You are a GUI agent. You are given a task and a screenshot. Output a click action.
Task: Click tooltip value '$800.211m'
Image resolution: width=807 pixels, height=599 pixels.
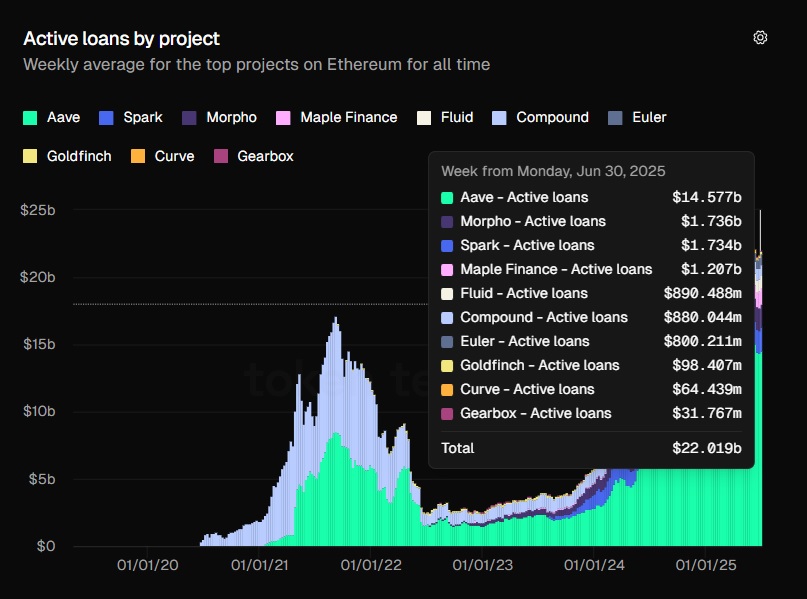coord(703,341)
